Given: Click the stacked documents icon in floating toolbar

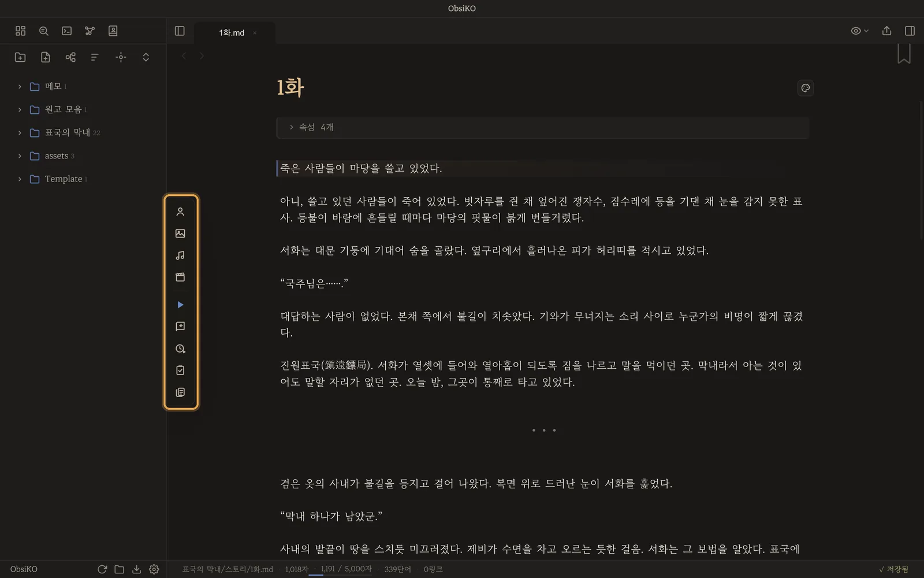Looking at the screenshot, I should coord(180,392).
